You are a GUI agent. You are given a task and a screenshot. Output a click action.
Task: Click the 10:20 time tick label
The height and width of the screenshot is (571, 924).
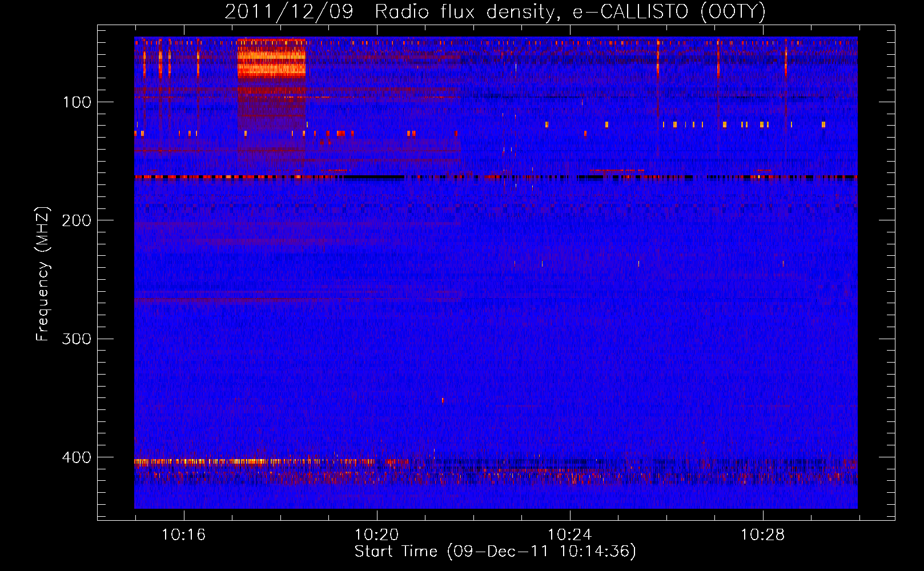376,535
